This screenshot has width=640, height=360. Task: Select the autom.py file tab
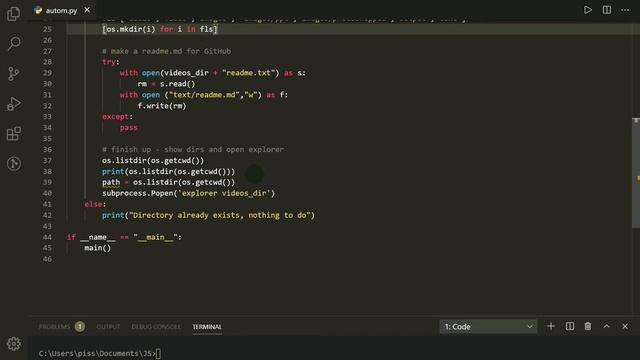pyautogui.click(x=61, y=10)
